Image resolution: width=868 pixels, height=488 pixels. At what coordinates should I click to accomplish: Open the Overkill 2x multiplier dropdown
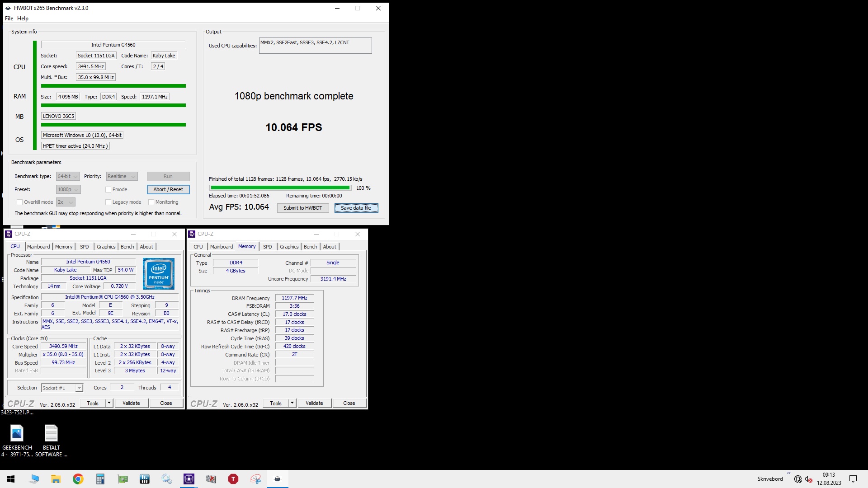click(66, 202)
